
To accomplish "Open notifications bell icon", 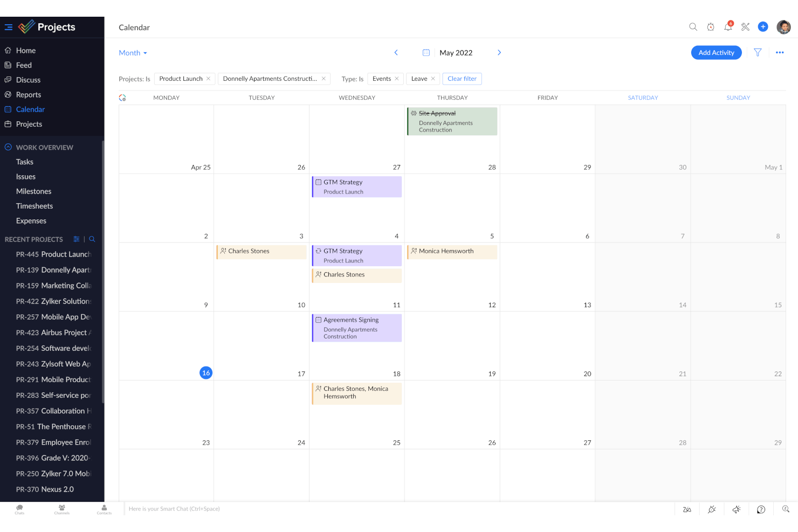I will 728,26.
